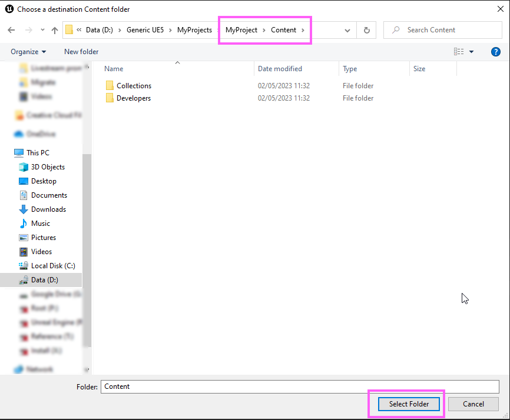Open the Organize dropdown menu
Screen dimensions: 510x420
click(28, 52)
